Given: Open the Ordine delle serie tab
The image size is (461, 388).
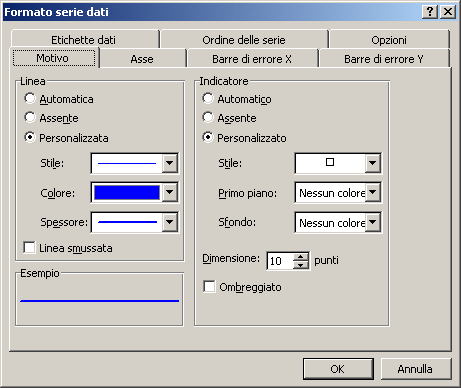Looking at the screenshot, I should pos(244,40).
